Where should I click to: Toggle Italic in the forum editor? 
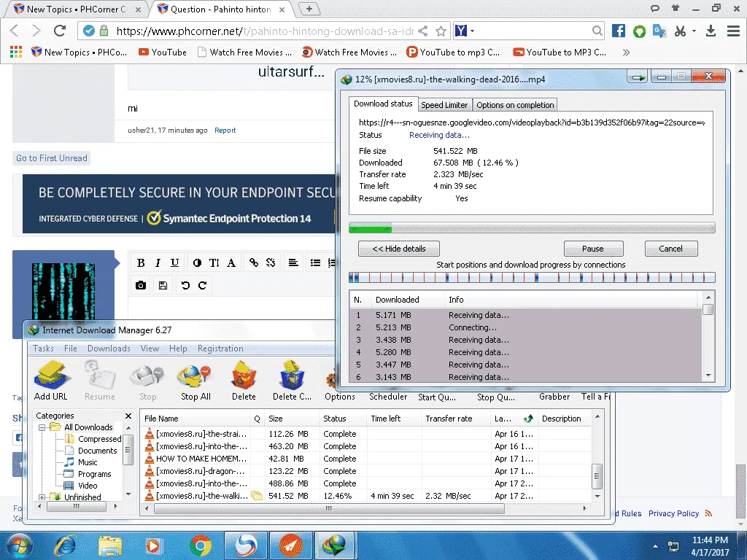[158, 262]
